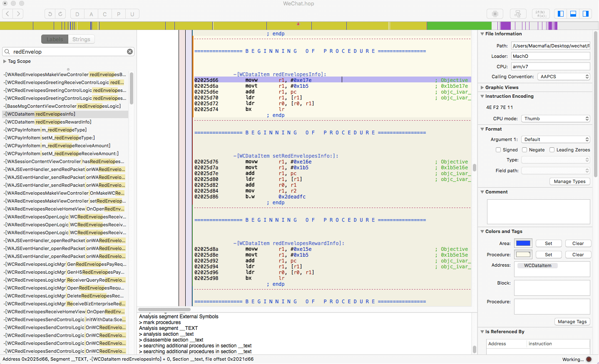Viewport: 599px width, 364px height.
Task: Collapse the File Information section
Action: 482,34
